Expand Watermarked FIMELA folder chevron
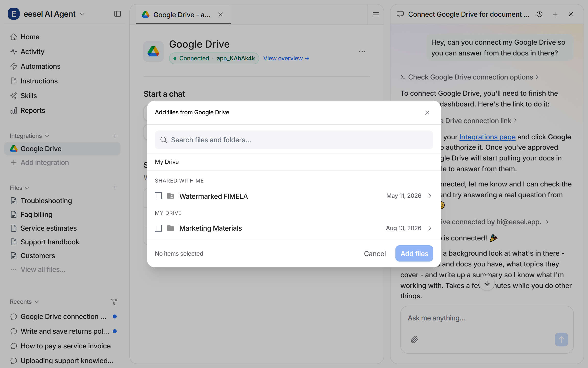 pos(430,196)
